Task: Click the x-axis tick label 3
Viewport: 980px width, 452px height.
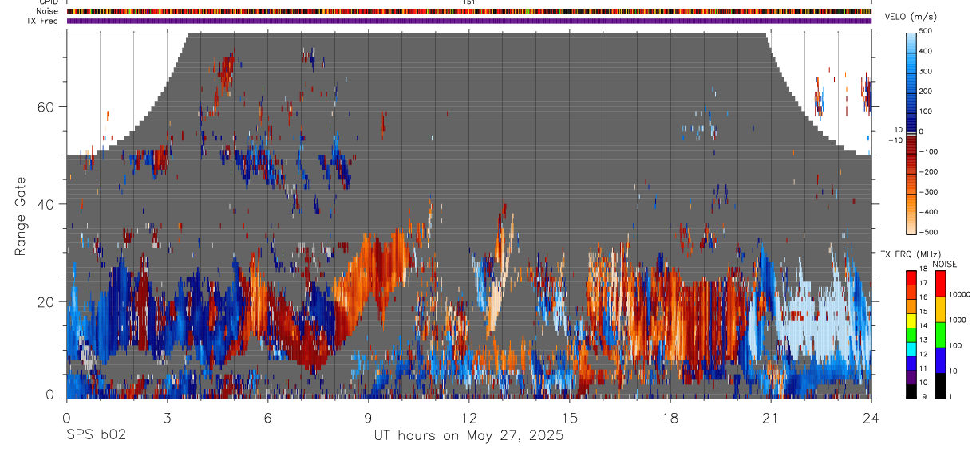Action: point(167,418)
